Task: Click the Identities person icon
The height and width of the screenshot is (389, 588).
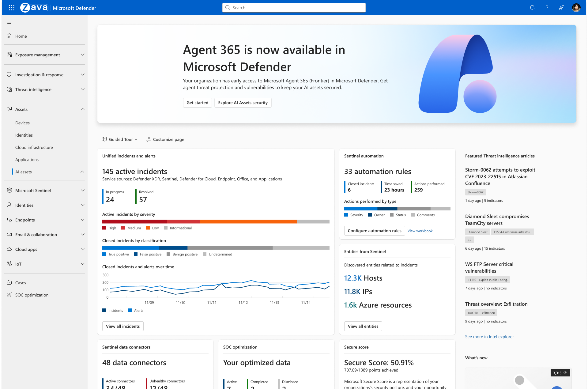Action: (x=9, y=205)
